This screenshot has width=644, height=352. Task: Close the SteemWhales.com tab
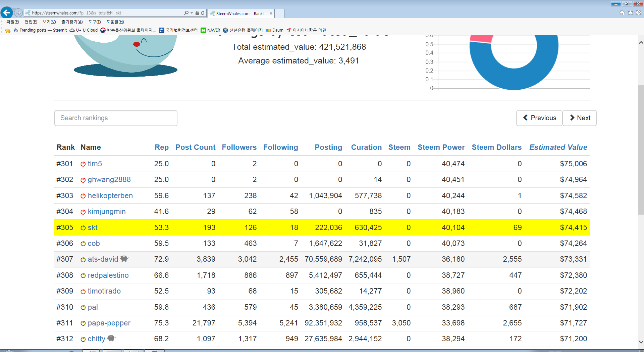(271, 13)
